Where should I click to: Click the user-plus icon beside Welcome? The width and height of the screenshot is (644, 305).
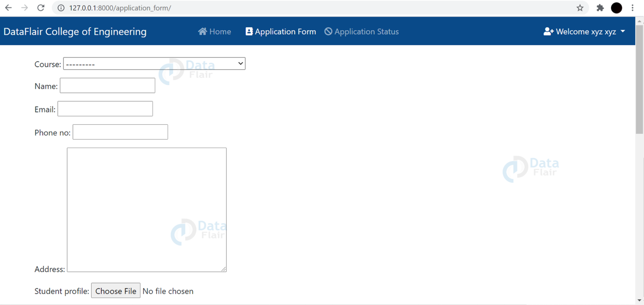click(548, 31)
